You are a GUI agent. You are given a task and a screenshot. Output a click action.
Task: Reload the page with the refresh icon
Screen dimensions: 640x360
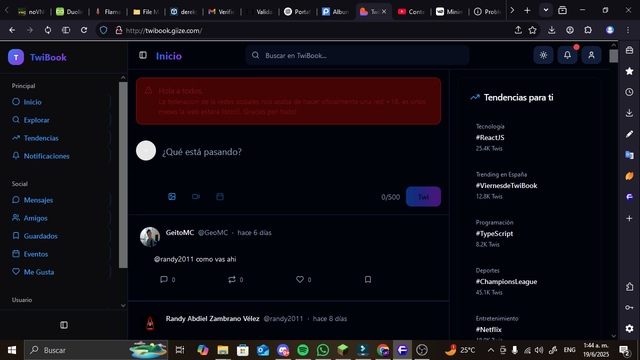pyautogui.click(x=84, y=30)
